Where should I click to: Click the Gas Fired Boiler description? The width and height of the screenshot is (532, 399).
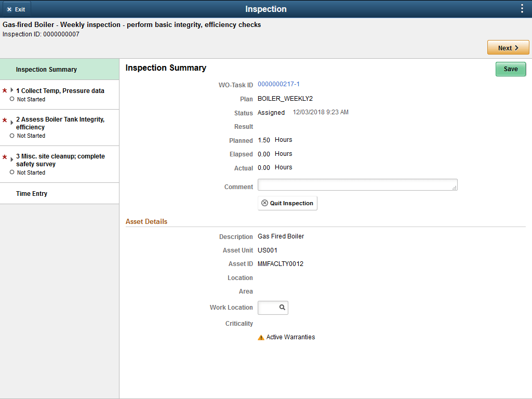click(281, 236)
